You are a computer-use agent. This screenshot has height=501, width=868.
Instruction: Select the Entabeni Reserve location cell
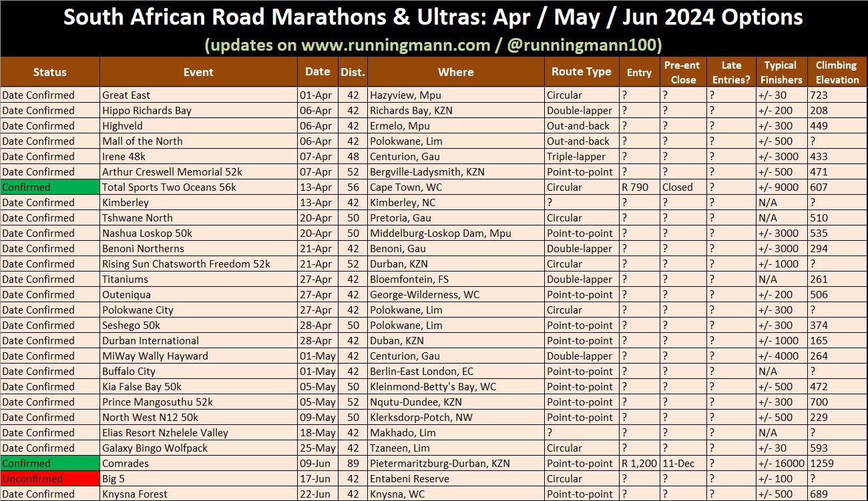click(x=456, y=479)
